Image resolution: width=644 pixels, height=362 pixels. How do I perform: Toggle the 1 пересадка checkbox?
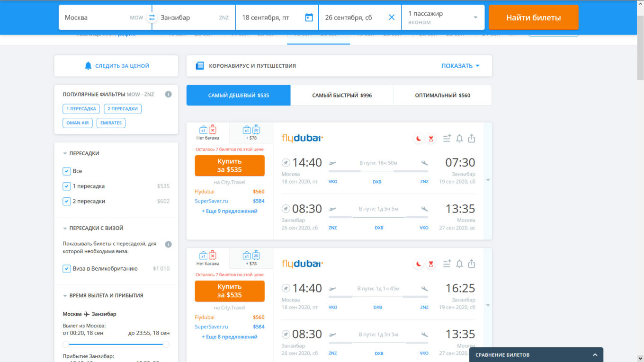(67, 186)
